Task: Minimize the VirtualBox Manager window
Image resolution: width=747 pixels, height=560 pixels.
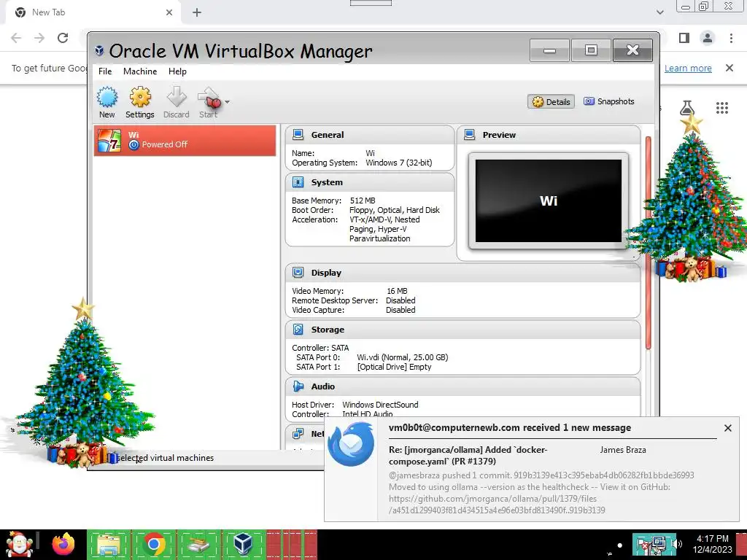Action: point(549,50)
